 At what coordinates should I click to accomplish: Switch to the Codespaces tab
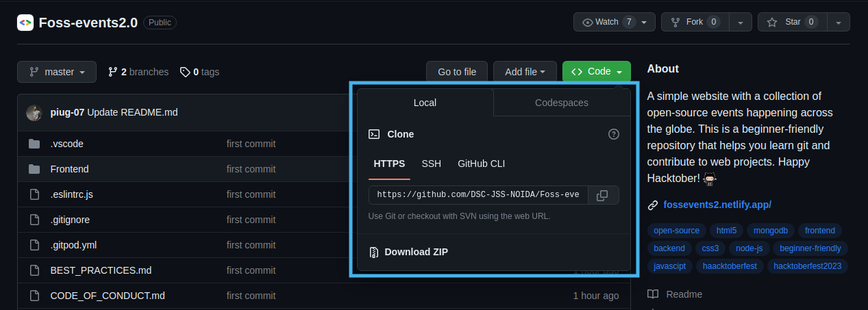562,103
